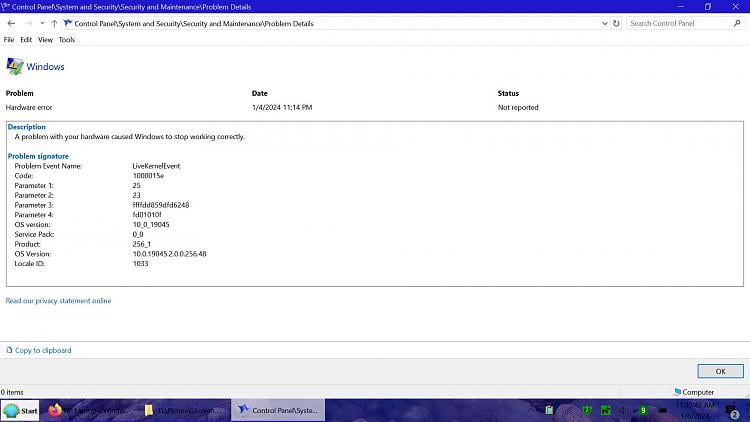Select Parameter 3 value ffffdd859dfd6248
This screenshot has width=750, height=422.
tap(161, 205)
